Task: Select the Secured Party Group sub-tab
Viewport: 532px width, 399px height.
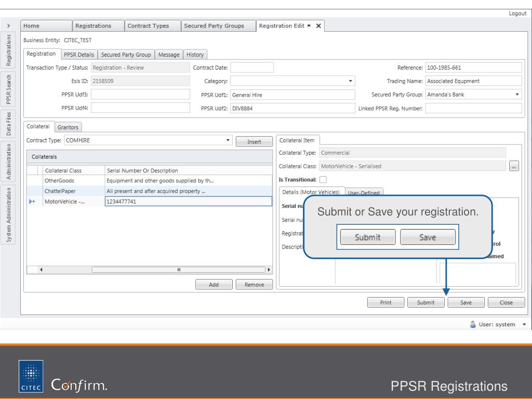Action: (x=126, y=55)
